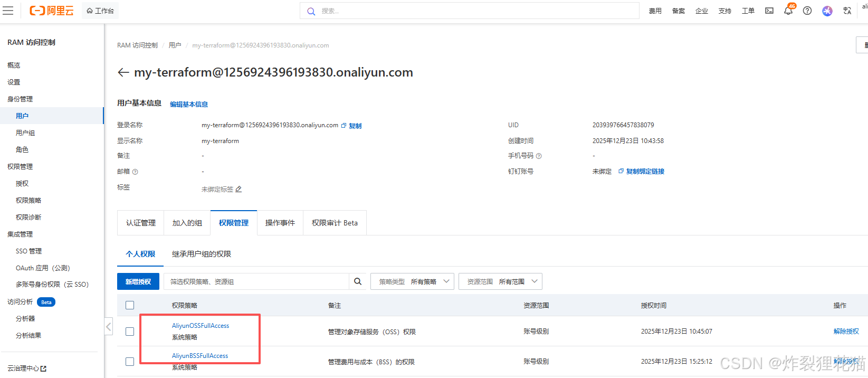Switch to the 认证管理 tab
868x378 pixels.
[x=141, y=223]
